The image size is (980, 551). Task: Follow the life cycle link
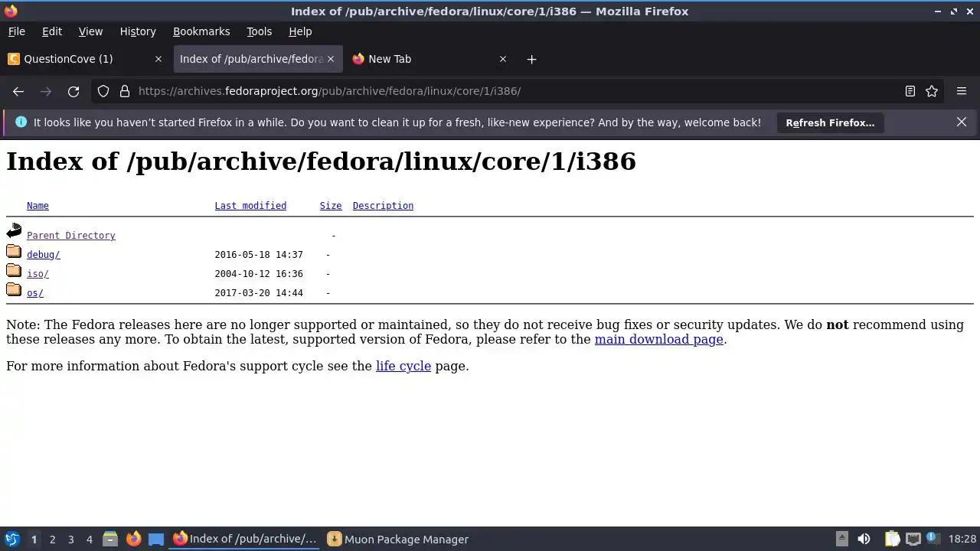point(403,366)
